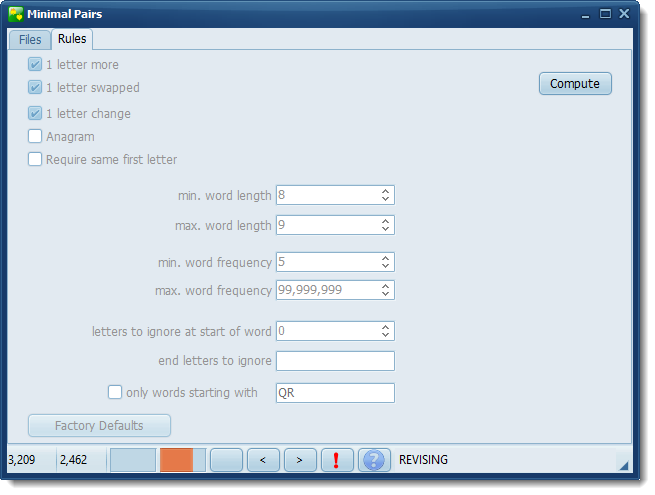Click the 2,462 status count

click(x=73, y=460)
